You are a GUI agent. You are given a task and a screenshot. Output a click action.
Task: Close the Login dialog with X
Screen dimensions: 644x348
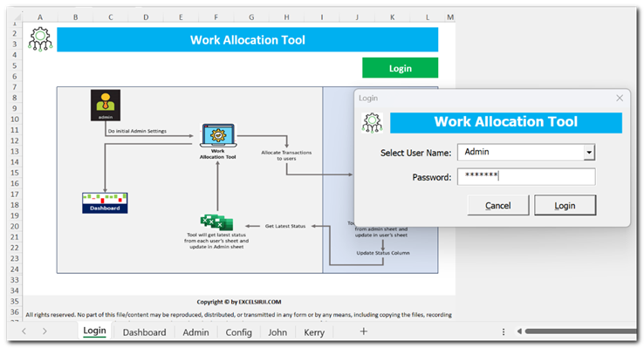click(620, 98)
